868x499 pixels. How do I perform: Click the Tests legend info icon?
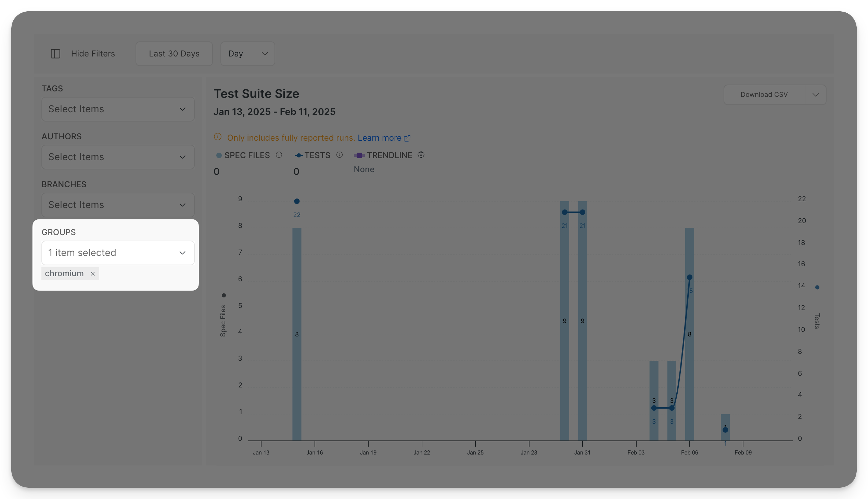tap(339, 155)
